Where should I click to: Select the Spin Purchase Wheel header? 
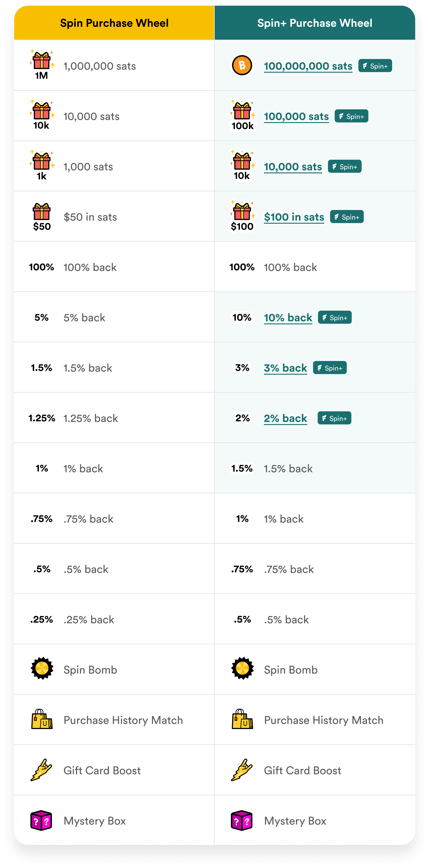114,23
